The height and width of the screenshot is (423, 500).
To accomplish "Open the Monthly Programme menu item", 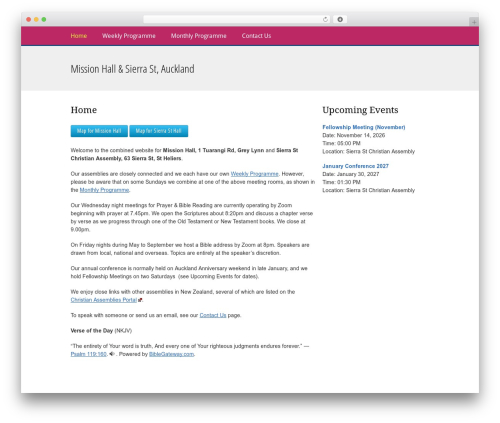I will 198,36.
